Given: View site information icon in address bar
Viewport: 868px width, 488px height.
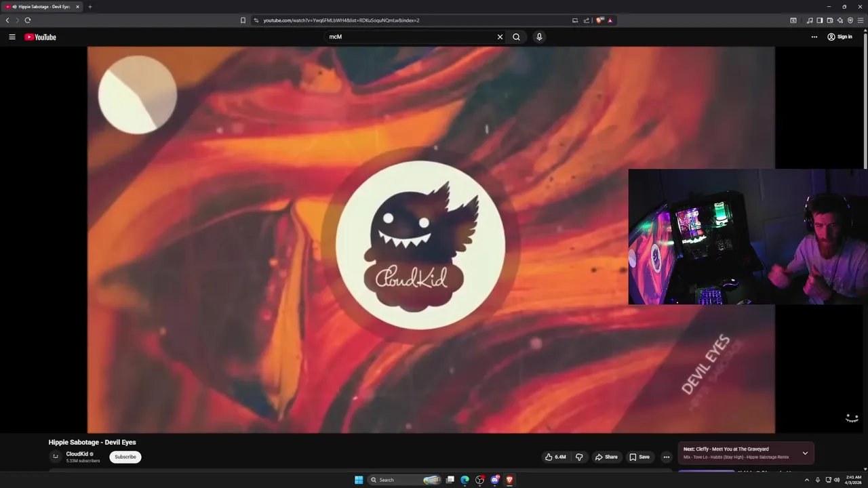Looking at the screenshot, I should (256, 20).
